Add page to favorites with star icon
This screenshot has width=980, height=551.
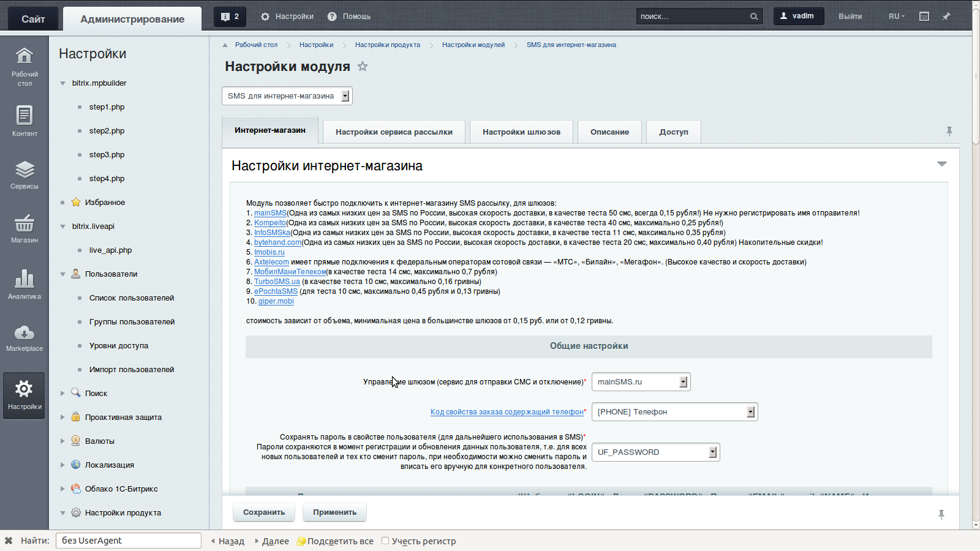pyautogui.click(x=363, y=66)
